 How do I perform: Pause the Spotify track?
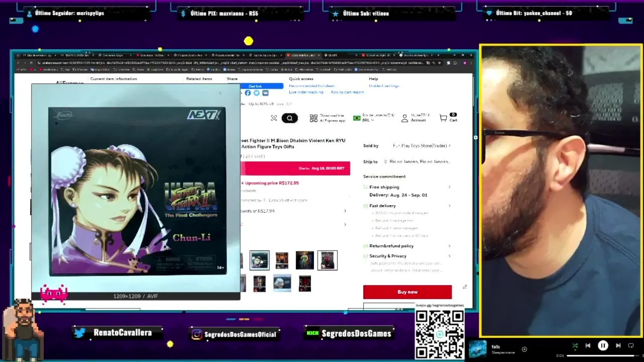(603, 345)
